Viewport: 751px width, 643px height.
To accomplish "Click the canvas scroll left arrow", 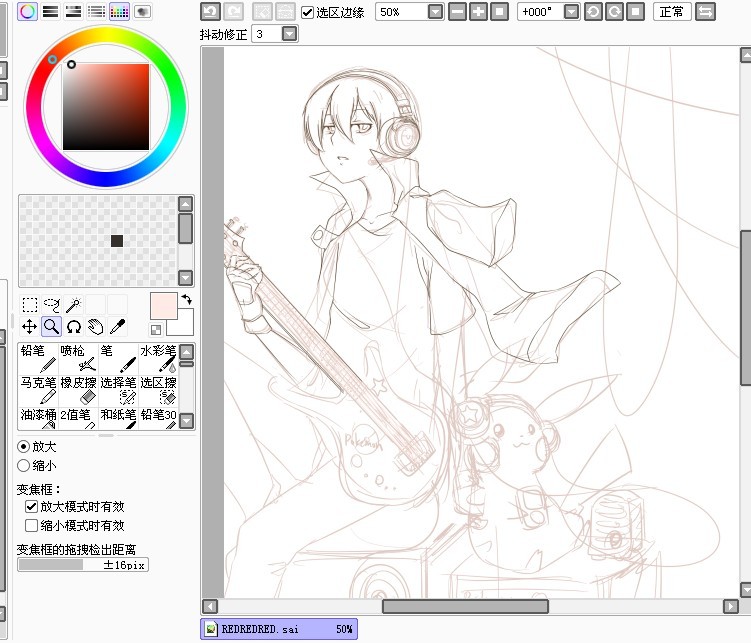I will (x=210, y=607).
